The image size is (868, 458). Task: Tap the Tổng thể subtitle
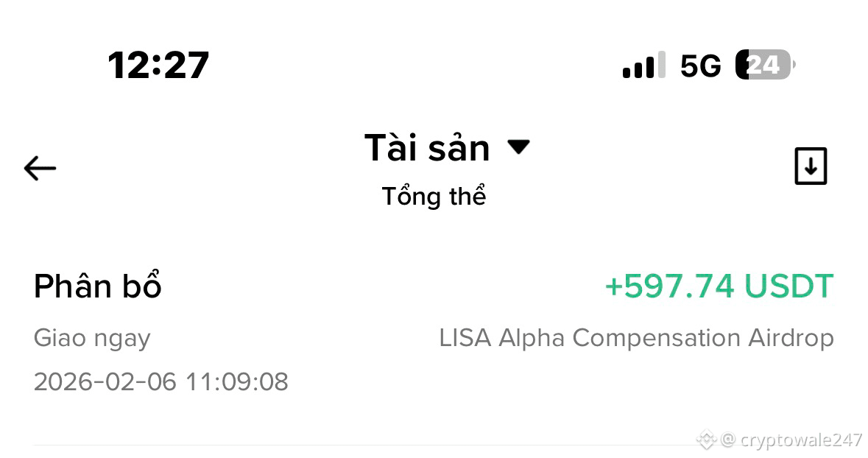434,196
